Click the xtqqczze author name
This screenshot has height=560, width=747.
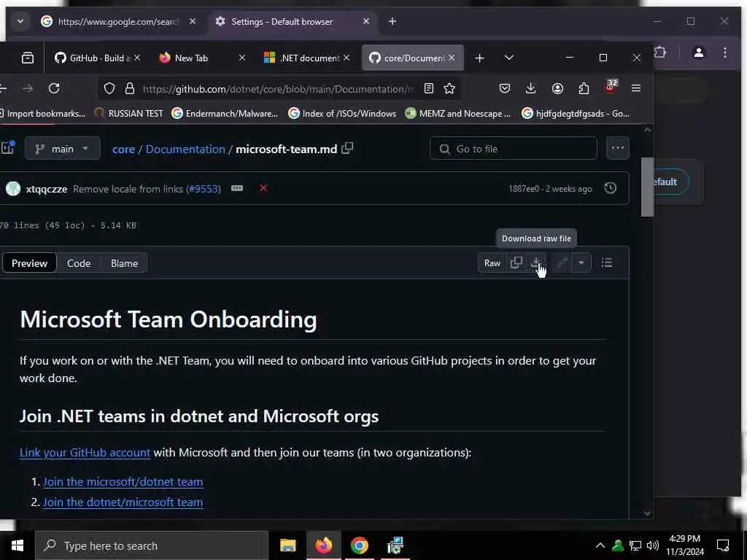[x=46, y=189]
